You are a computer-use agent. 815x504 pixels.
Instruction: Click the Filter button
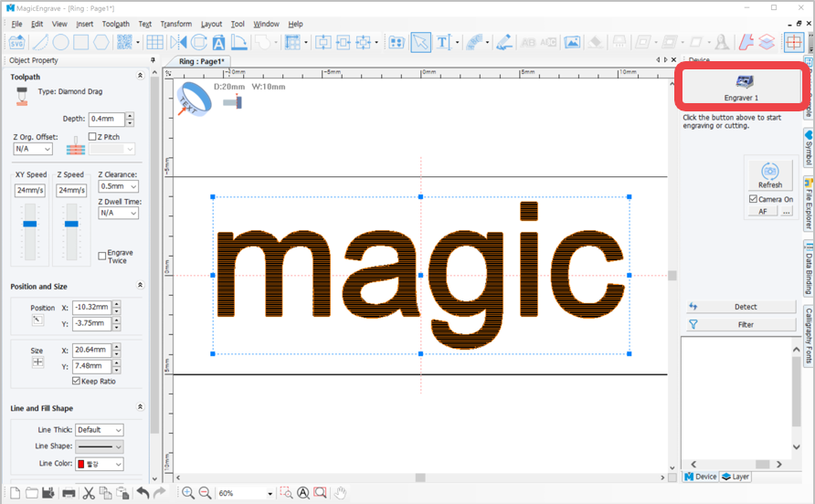741,324
